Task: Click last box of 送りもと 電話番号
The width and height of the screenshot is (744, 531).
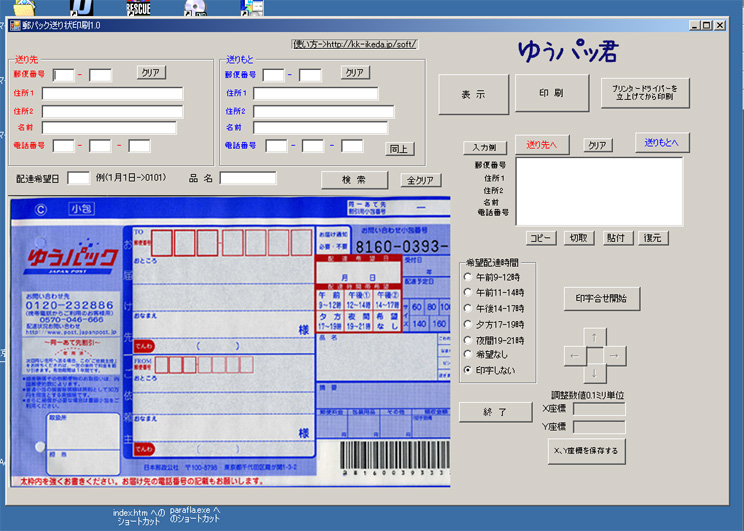Action: pyautogui.click(x=352, y=146)
